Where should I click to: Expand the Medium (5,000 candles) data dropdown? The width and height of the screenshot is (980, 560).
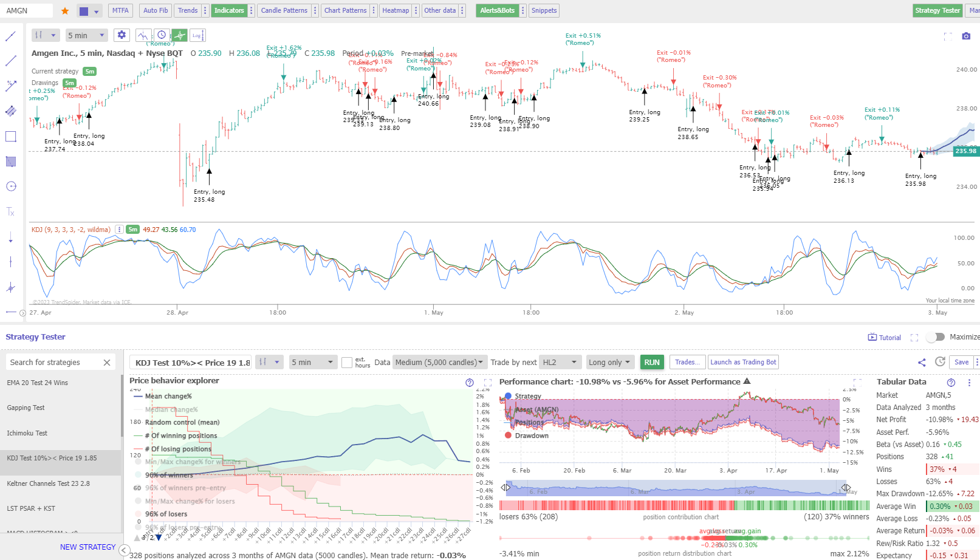439,362
